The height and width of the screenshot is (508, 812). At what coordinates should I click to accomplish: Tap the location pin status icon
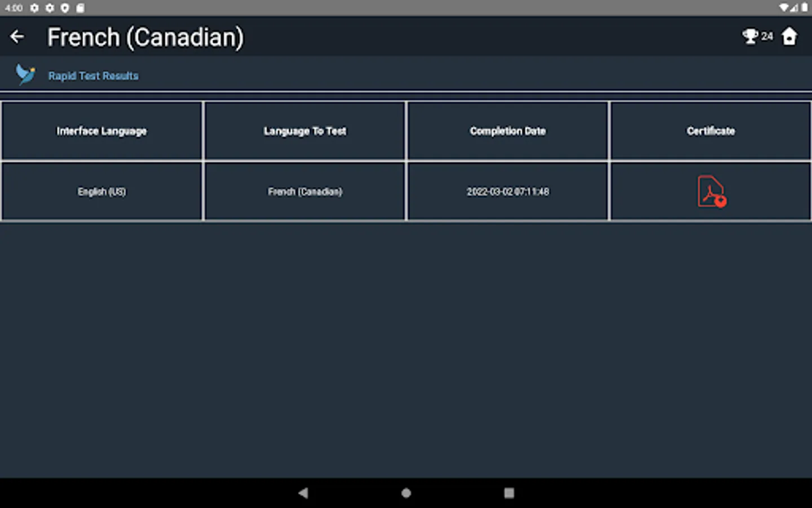pyautogui.click(x=65, y=8)
